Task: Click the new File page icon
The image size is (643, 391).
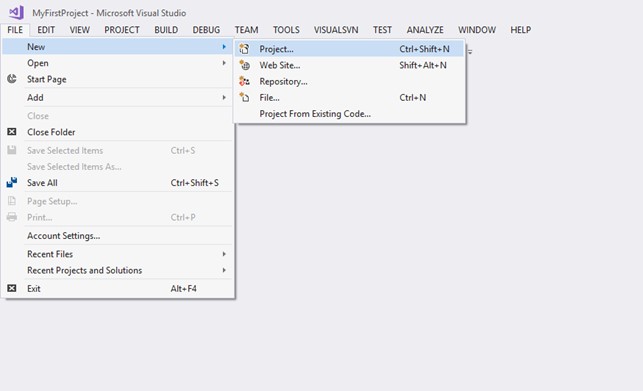Action: tap(244, 97)
